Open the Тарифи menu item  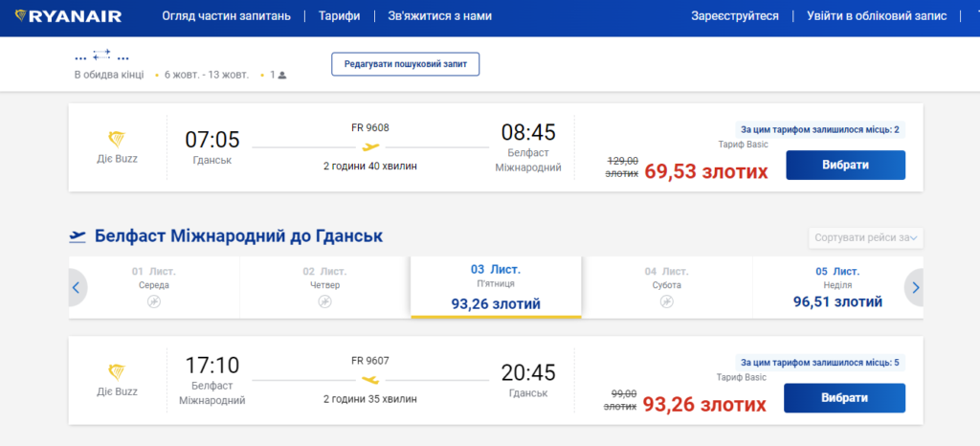point(339,16)
